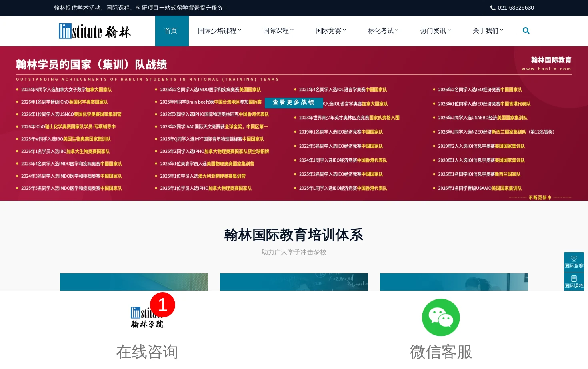
Task: Click 2026年1名学员入选IBO加拿大生物奥赛国家队 entry
Action: pos(65,152)
